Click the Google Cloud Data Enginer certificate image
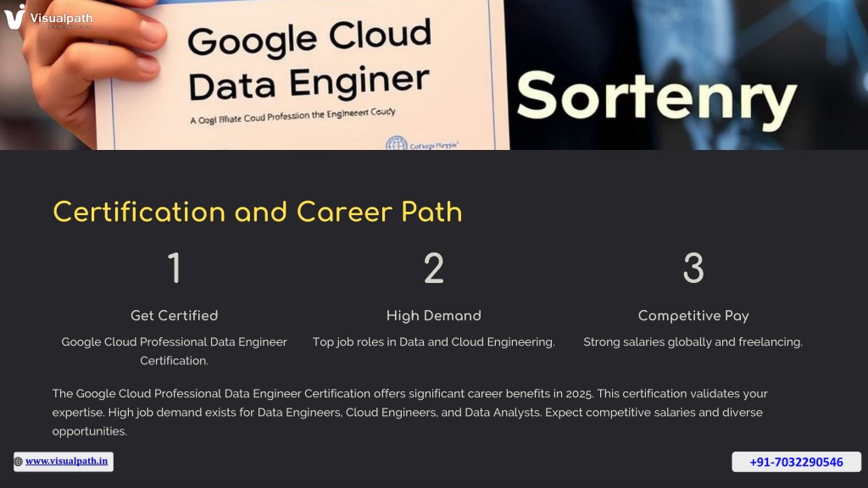The height and width of the screenshot is (488, 868). [302, 75]
